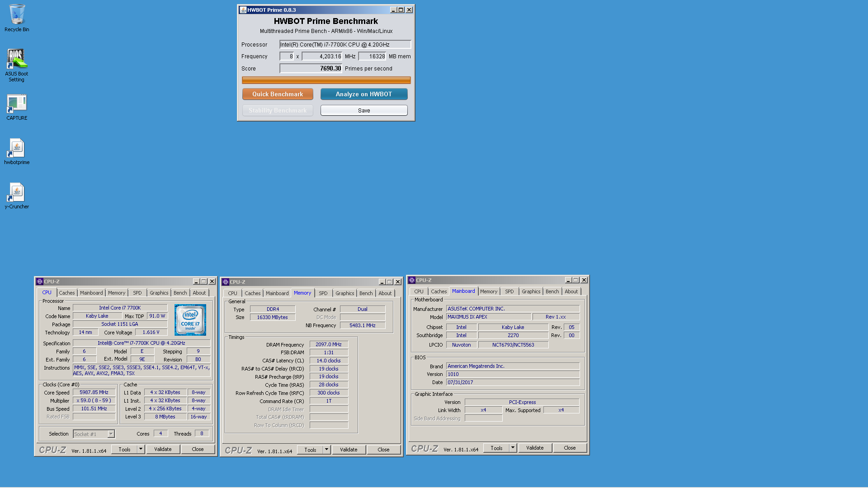
Task: Minimize the CPU tab CPU-Z window
Action: (x=196, y=282)
